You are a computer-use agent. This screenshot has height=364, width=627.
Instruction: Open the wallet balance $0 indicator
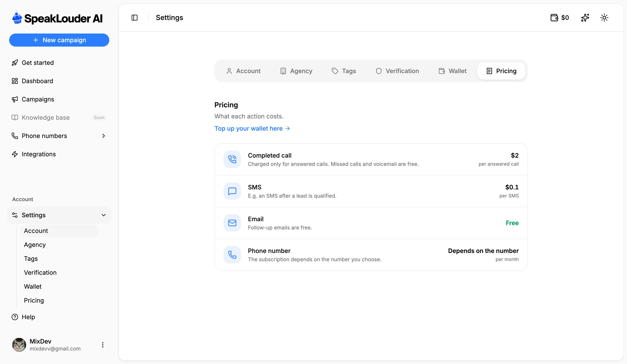pyautogui.click(x=560, y=18)
